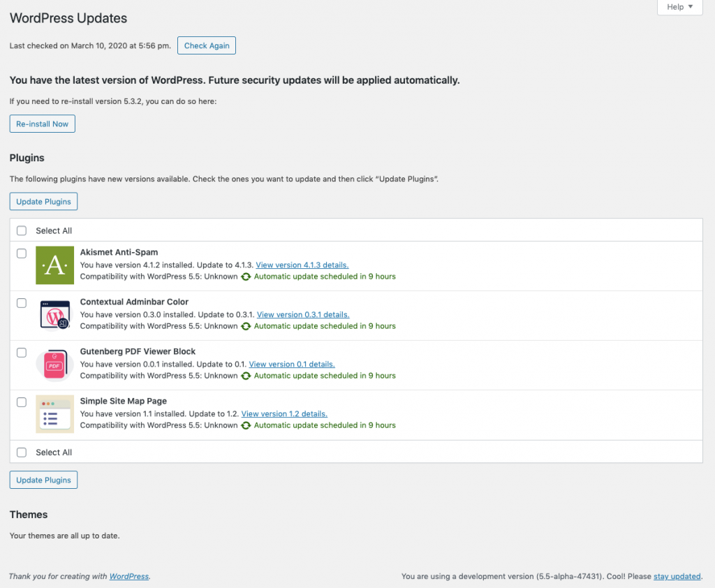Click Re-install Now button
Screen dimensions: 715x588
[43, 124]
